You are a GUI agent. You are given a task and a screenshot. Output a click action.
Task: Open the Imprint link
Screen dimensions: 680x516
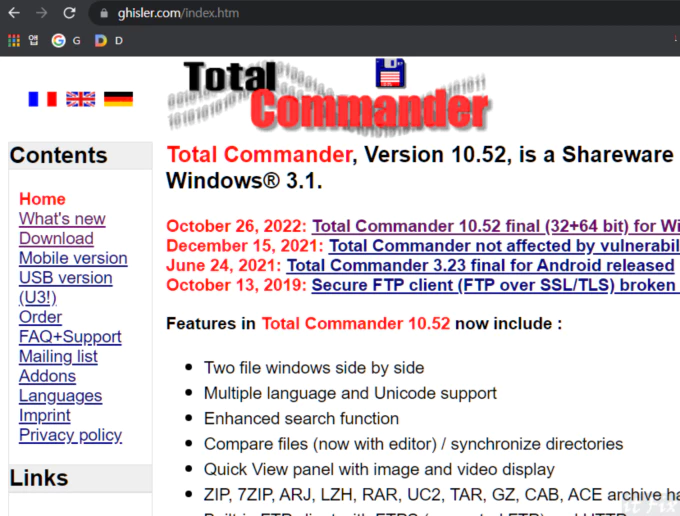coord(45,415)
